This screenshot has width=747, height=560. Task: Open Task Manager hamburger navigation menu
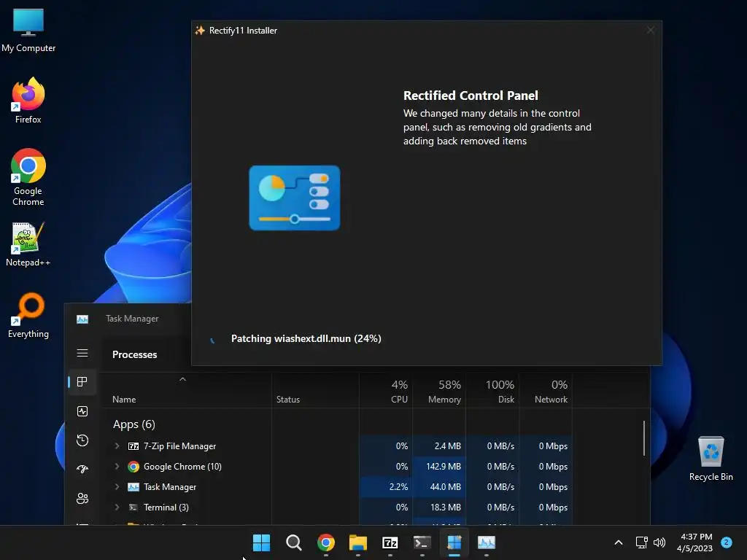click(x=82, y=353)
